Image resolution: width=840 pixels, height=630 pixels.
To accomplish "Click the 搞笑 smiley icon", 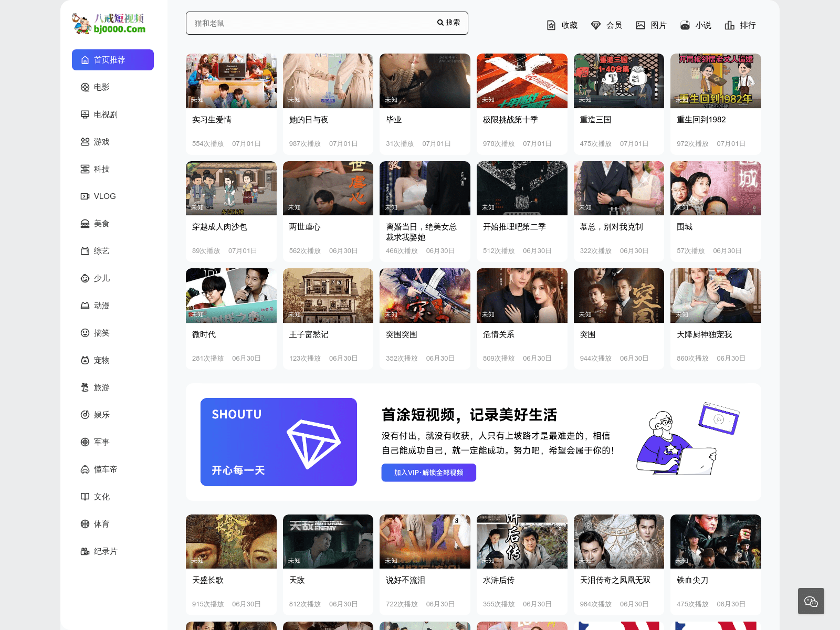I will (x=85, y=333).
